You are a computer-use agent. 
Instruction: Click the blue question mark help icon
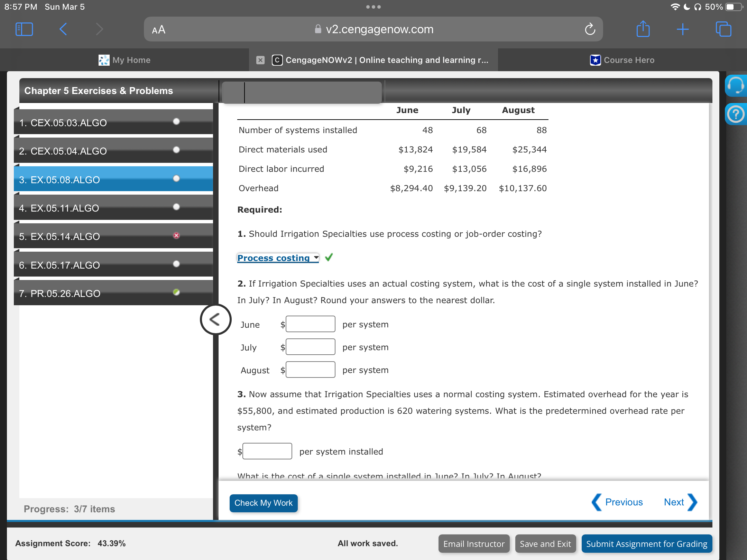point(736,114)
